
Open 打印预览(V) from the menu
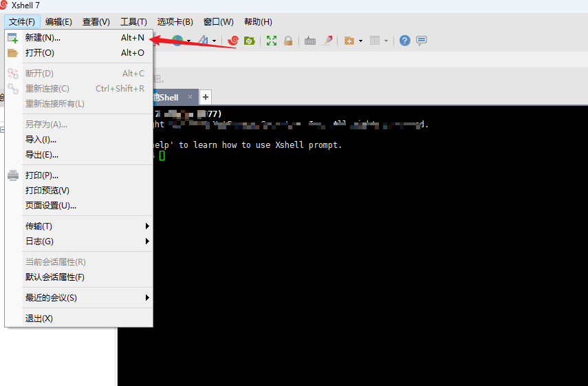tap(79, 191)
